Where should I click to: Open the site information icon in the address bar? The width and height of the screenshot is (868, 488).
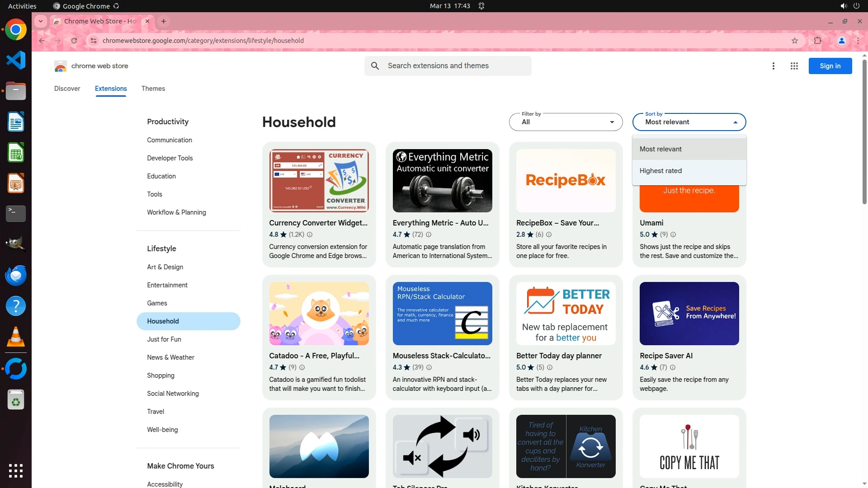[x=93, y=41]
